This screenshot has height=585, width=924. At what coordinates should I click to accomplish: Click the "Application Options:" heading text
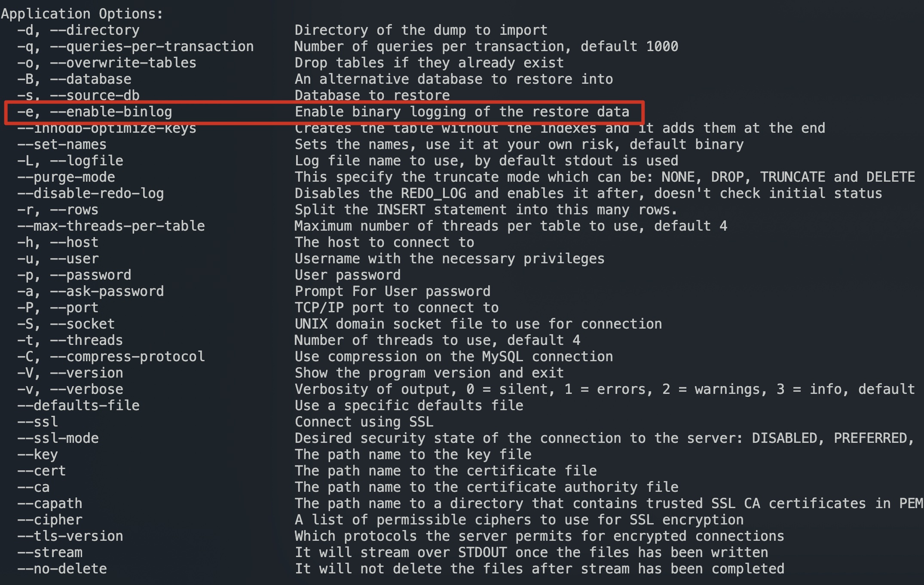(x=82, y=14)
